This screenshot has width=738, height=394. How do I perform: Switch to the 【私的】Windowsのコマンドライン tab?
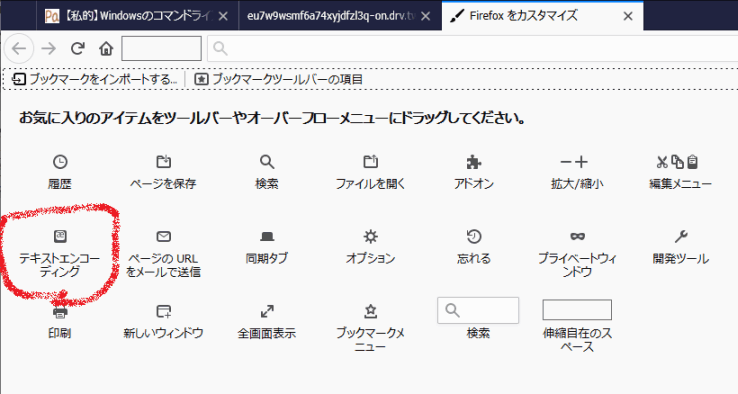[x=137, y=16]
